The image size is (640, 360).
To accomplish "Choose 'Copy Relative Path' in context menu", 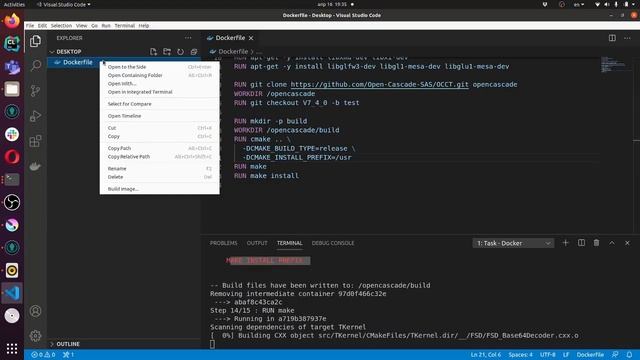I will (x=160, y=157).
